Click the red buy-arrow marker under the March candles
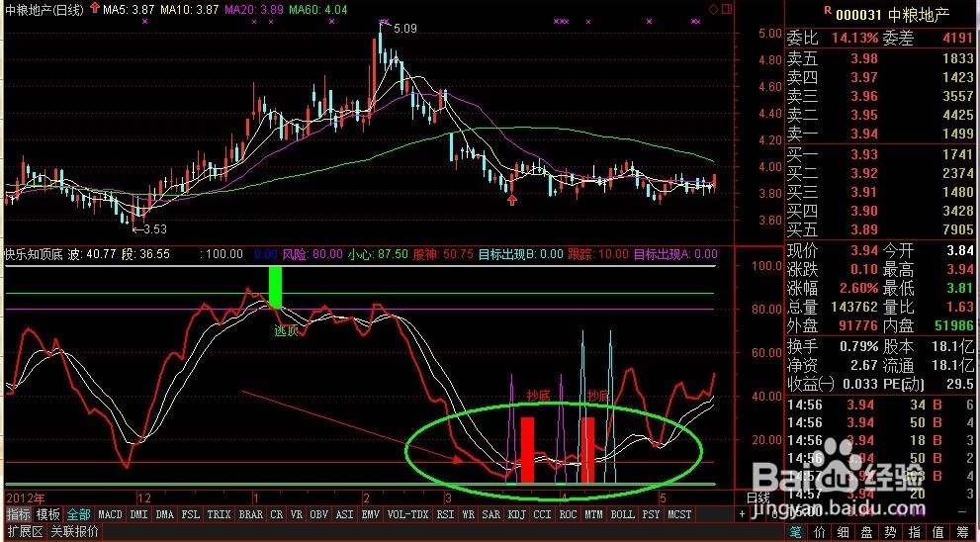 512,200
